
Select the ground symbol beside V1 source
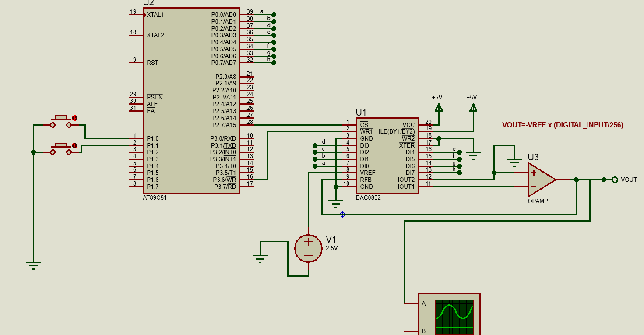pyautogui.click(x=260, y=258)
